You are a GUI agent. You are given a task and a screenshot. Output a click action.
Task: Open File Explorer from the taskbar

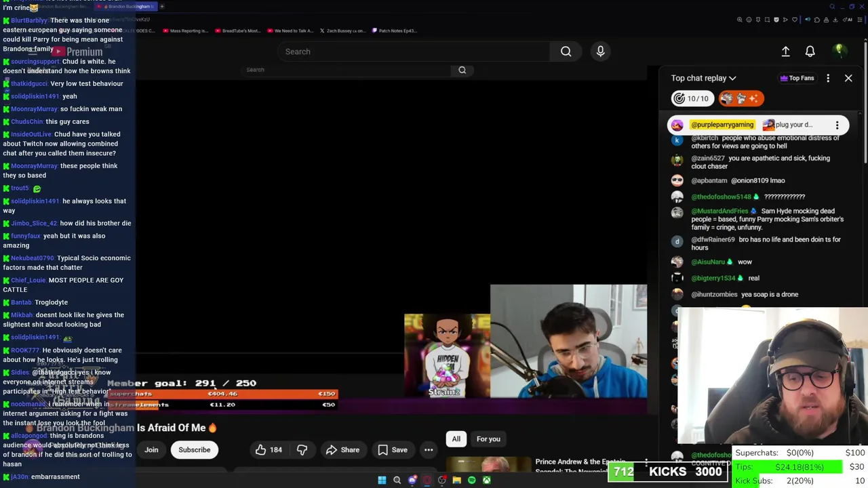tap(456, 481)
